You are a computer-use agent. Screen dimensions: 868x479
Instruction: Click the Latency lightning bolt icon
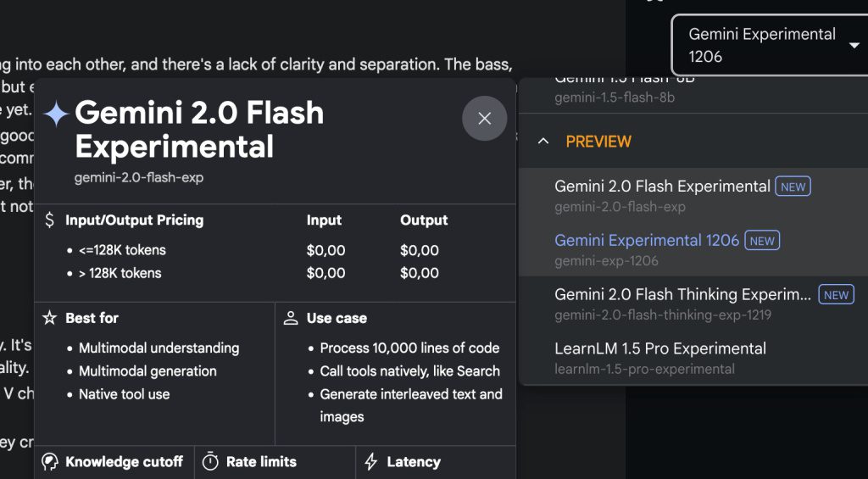(370, 462)
